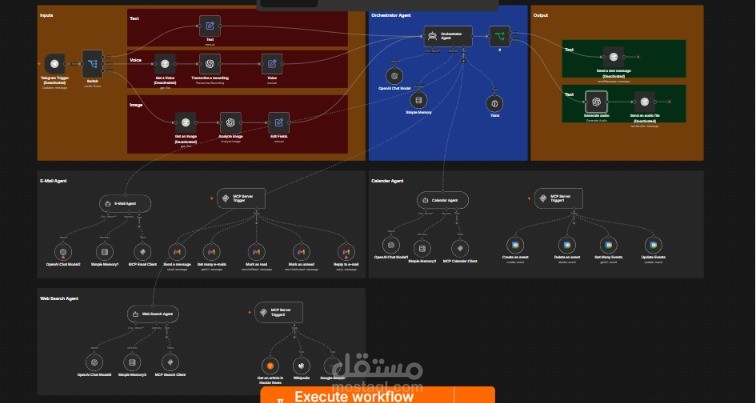The width and height of the screenshot is (756, 403).
Task: Select the MCP Search Client node
Action: 170,362
